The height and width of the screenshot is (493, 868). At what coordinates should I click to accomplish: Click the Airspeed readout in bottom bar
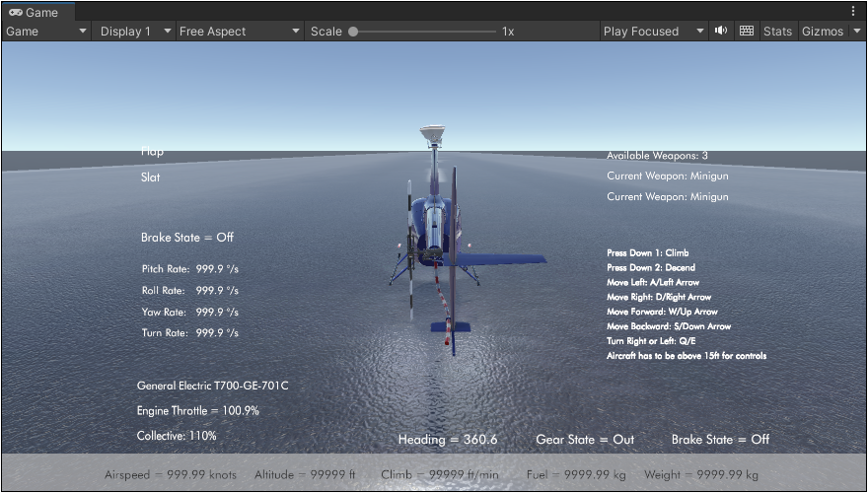tap(171, 474)
